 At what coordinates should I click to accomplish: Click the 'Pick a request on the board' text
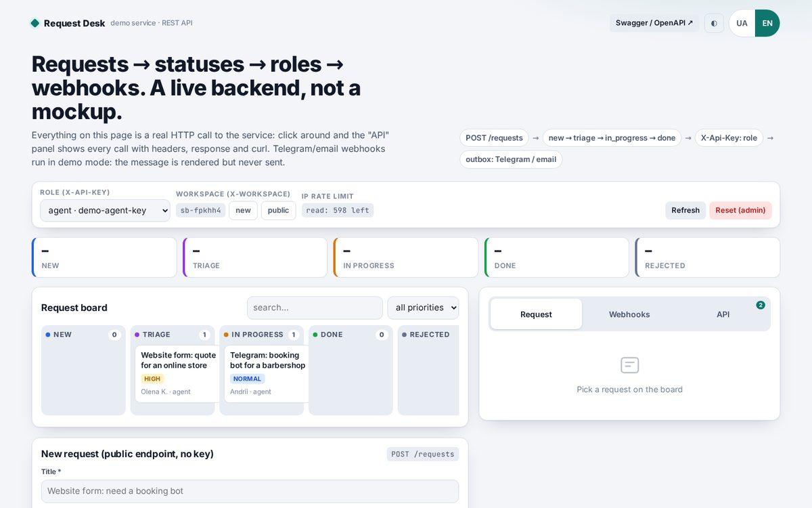629,389
